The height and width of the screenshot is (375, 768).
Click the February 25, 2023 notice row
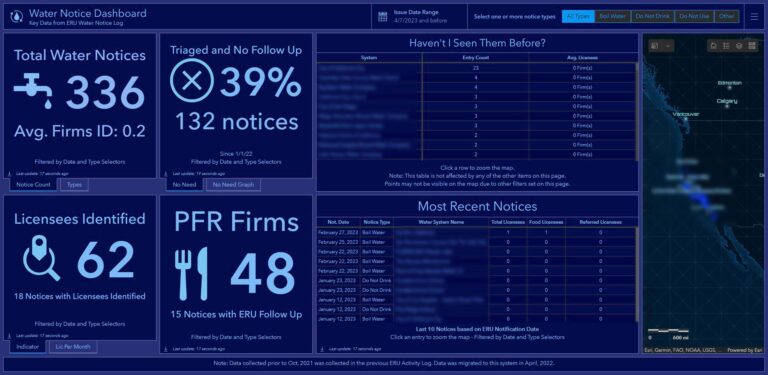point(476,242)
